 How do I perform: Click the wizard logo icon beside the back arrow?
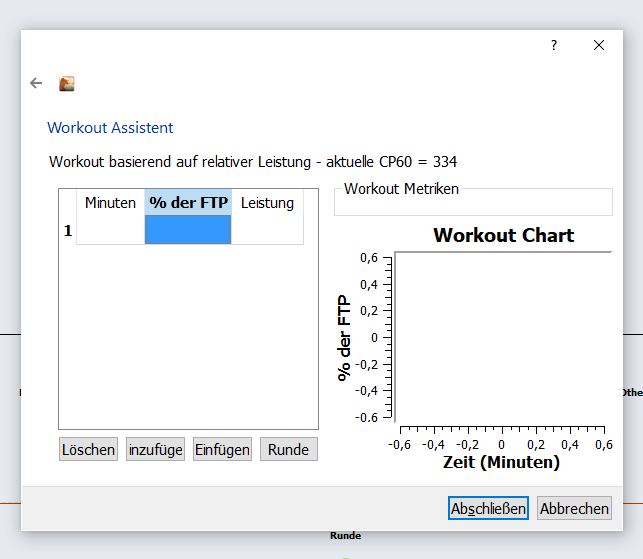tap(67, 84)
